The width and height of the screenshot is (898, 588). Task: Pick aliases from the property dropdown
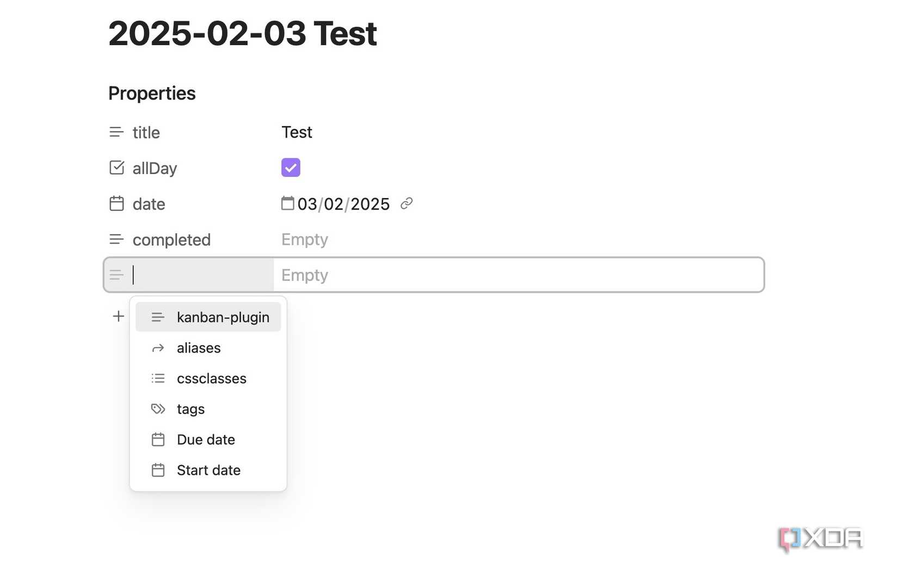coord(199,348)
